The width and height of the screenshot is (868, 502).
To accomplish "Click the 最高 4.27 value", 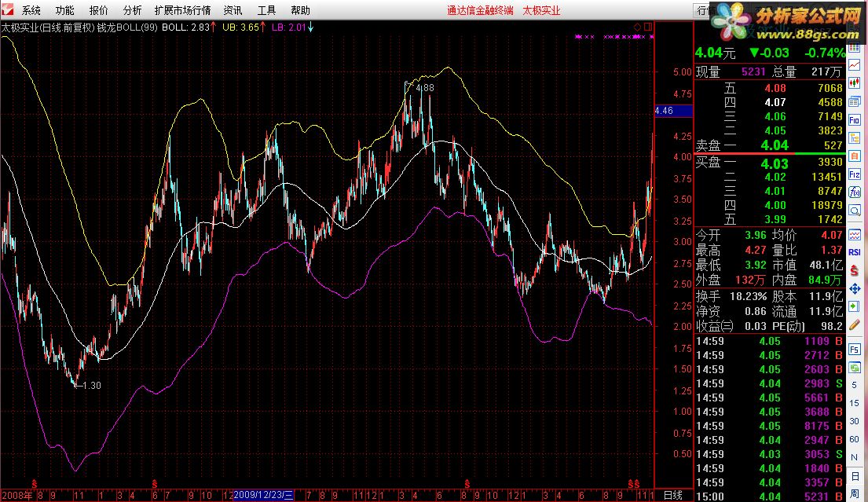I will [x=755, y=250].
